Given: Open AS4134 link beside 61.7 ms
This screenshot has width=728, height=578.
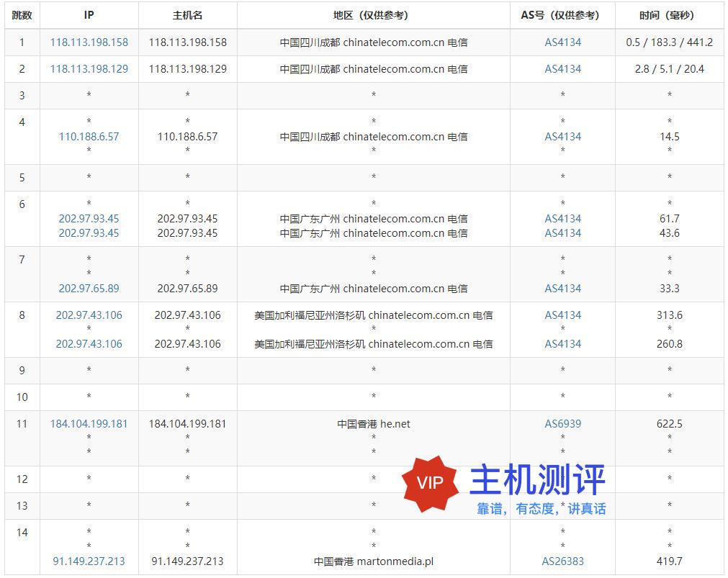Looking at the screenshot, I should 562,219.
